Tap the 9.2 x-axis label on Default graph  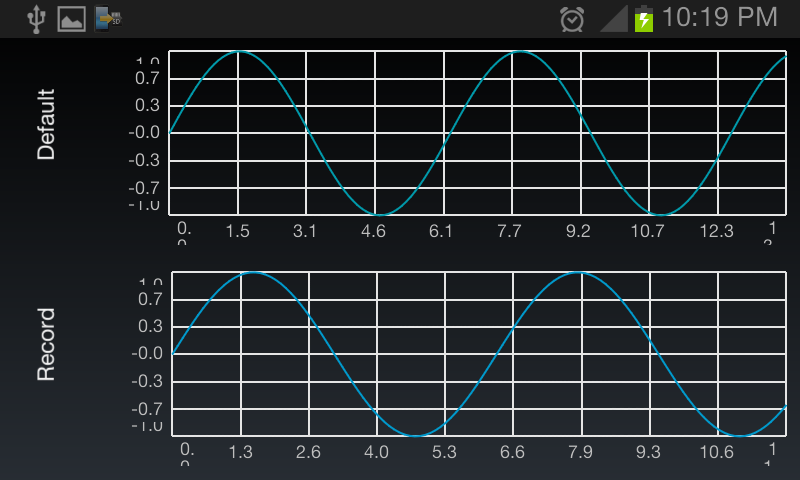(x=578, y=231)
